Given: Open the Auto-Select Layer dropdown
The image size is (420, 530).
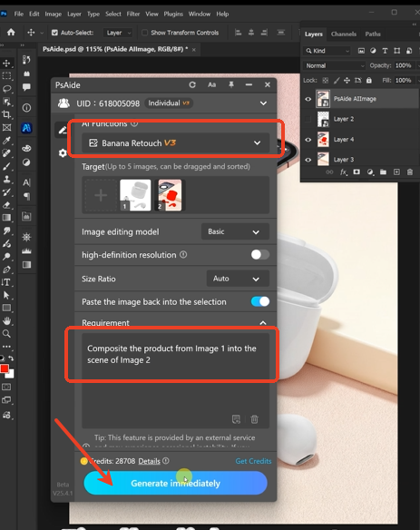Looking at the screenshot, I should point(117,33).
